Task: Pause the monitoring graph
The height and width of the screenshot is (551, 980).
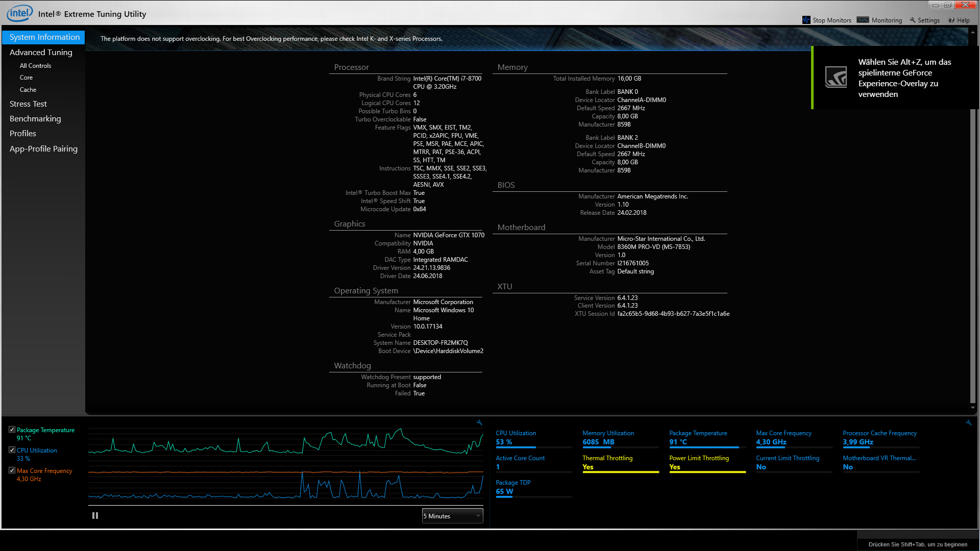Action: point(95,516)
